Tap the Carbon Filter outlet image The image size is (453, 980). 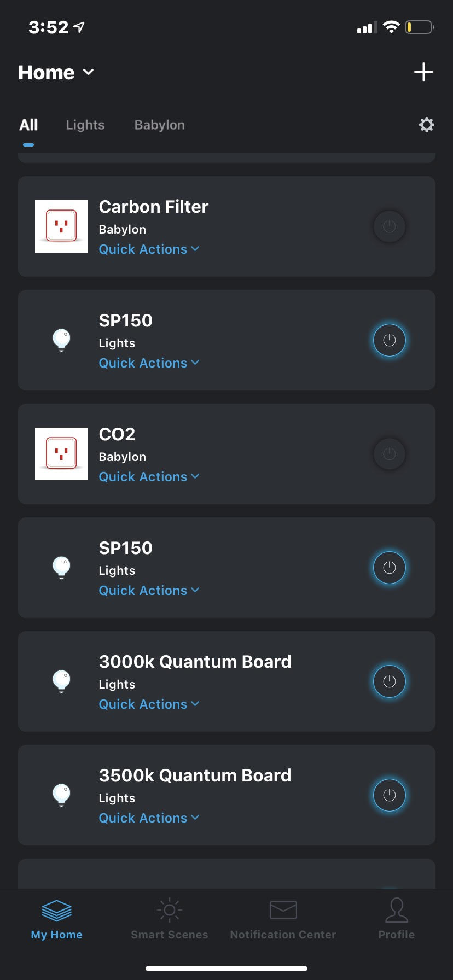pyautogui.click(x=61, y=226)
